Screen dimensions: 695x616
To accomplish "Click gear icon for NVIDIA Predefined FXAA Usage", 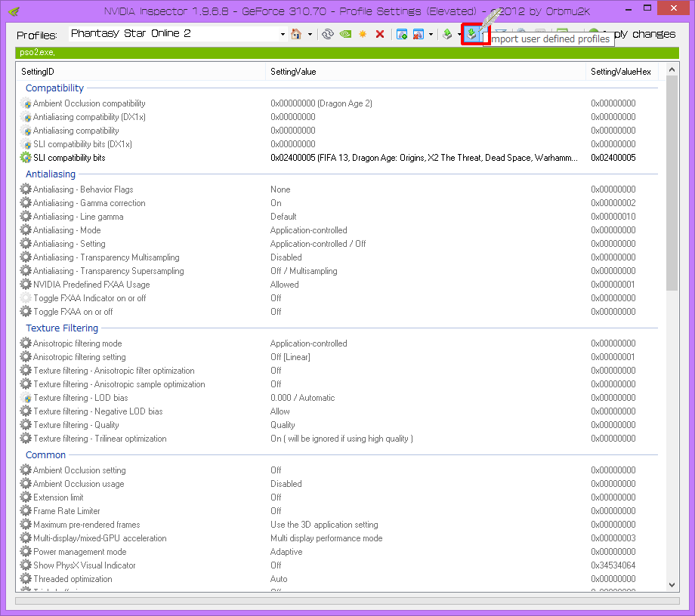I will [26, 285].
